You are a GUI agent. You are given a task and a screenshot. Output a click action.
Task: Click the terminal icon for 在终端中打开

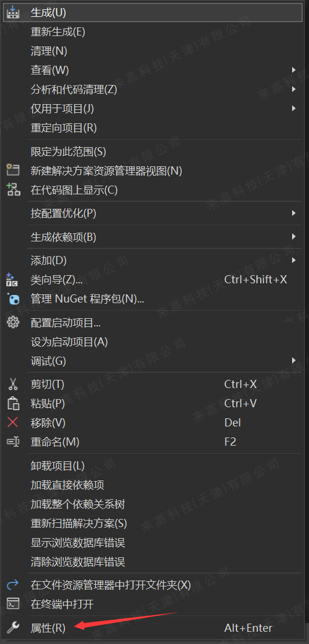pos(13,604)
